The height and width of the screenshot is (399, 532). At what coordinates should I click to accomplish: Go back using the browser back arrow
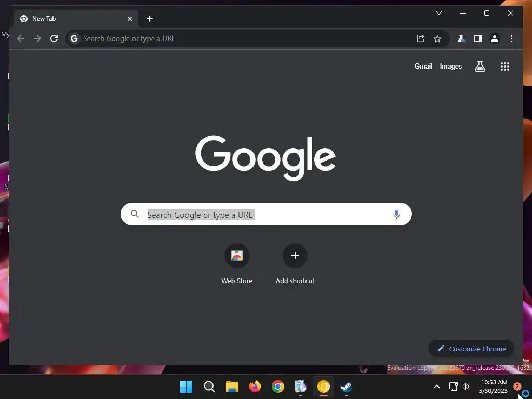pos(21,38)
